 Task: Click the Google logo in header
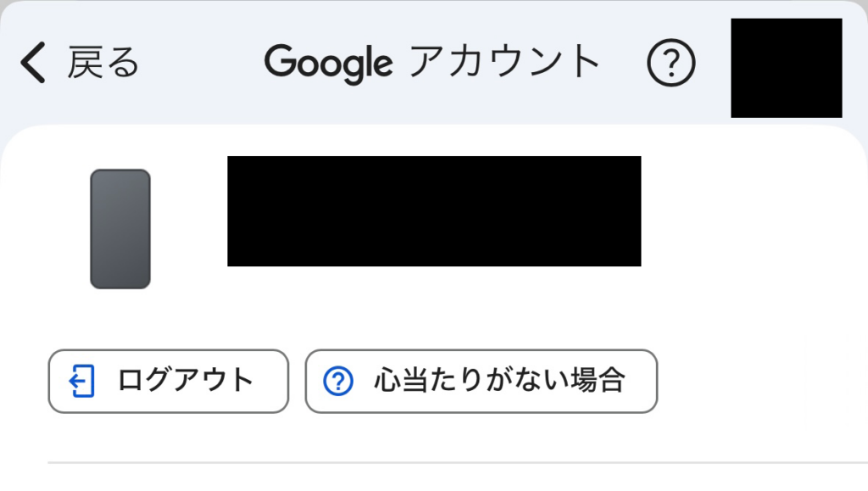[328, 63]
